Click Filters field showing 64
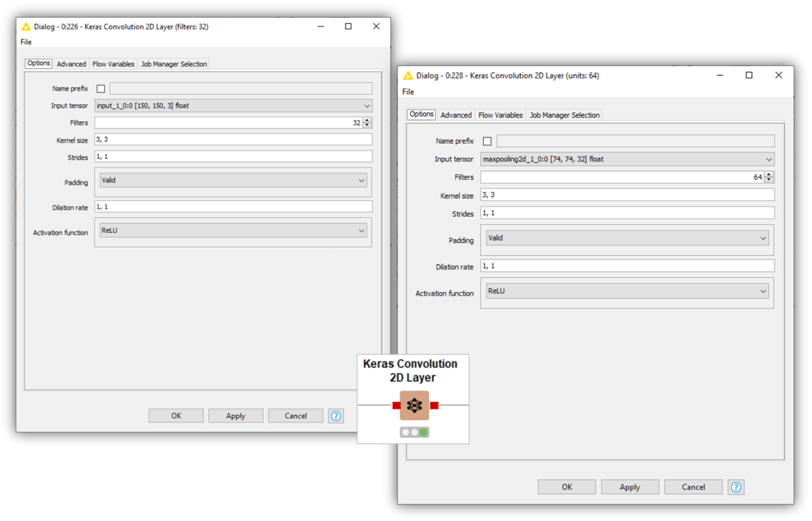This screenshot has height=521, width=812. pyautogui.click(x=623, y=177)
